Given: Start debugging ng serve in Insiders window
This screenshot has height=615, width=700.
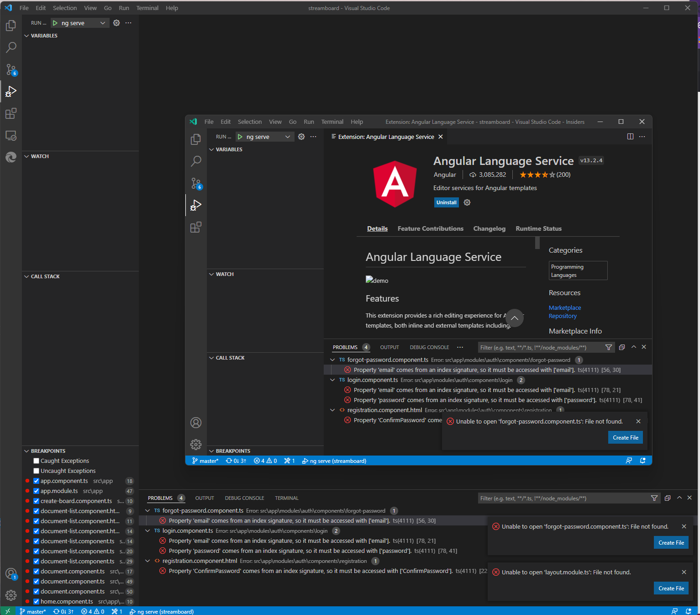Looking at the screenshot, I should coord(240,137).
